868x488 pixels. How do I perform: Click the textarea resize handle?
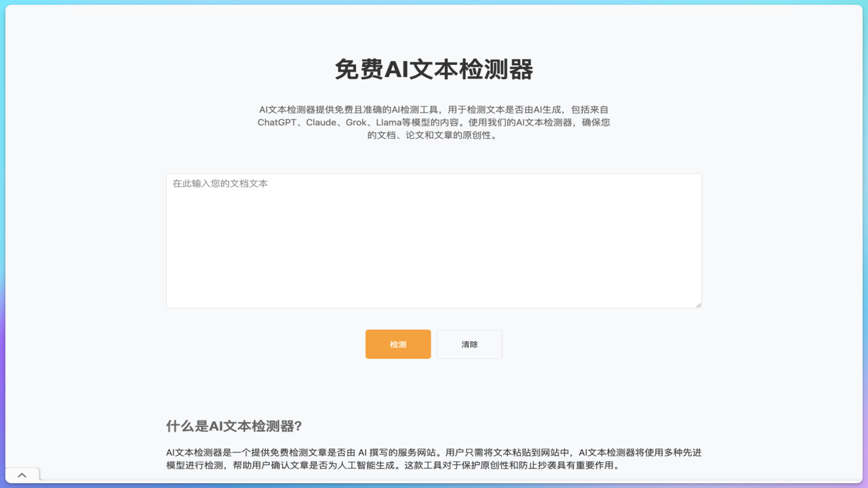698,304
